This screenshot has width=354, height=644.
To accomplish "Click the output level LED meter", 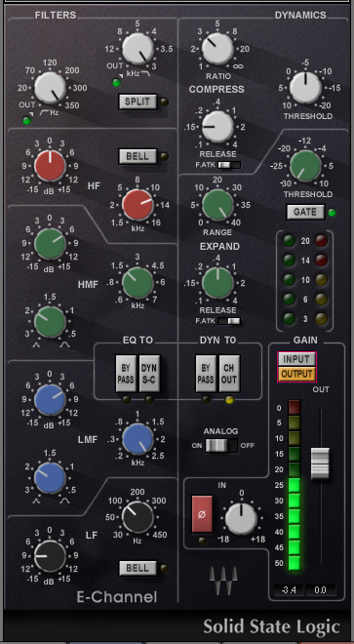I will [295, 485].
